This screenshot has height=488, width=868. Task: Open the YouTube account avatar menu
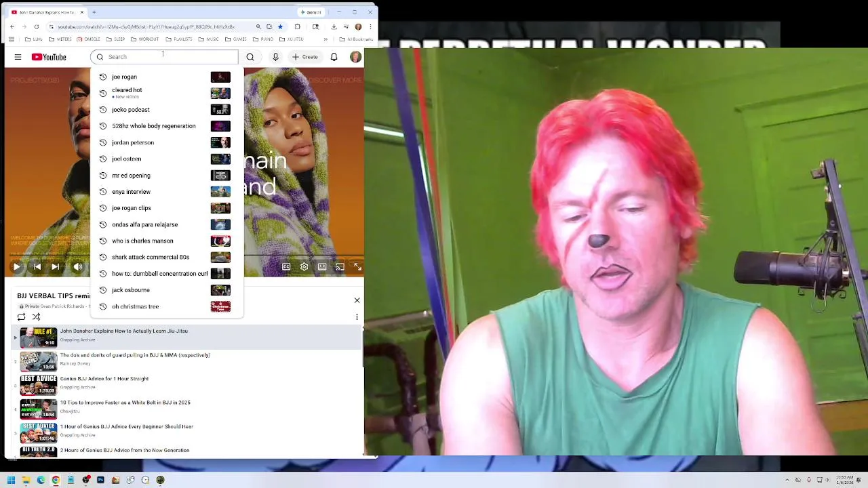pos(355,57)
